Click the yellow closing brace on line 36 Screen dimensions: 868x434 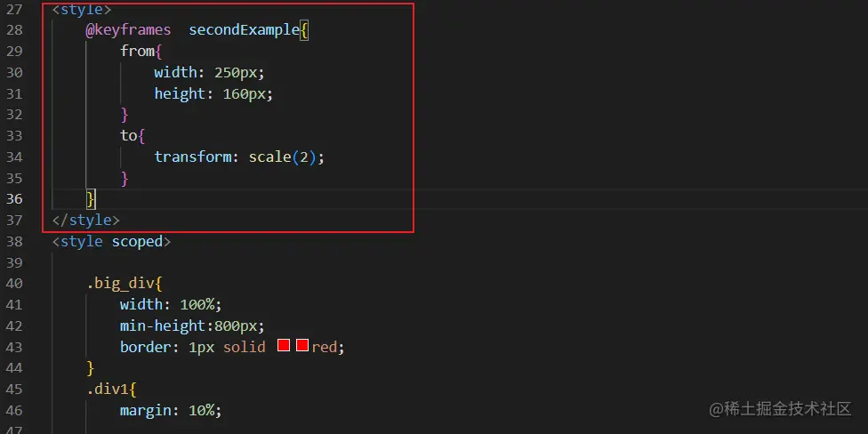92,198
